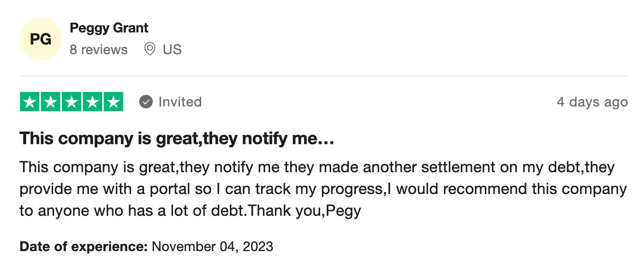Click the date November 04, 2023
644x269 pixels.
[x=212, y=247]
